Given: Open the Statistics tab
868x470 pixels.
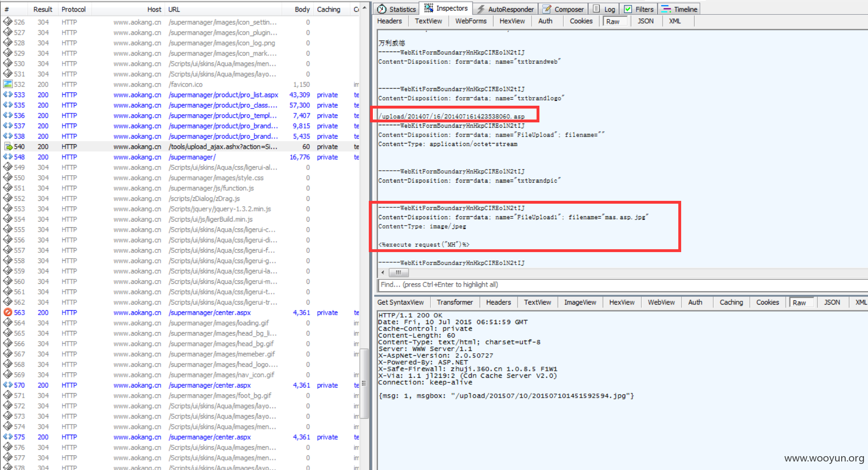Looking at the screenshot, I should [x=396, y=9].
